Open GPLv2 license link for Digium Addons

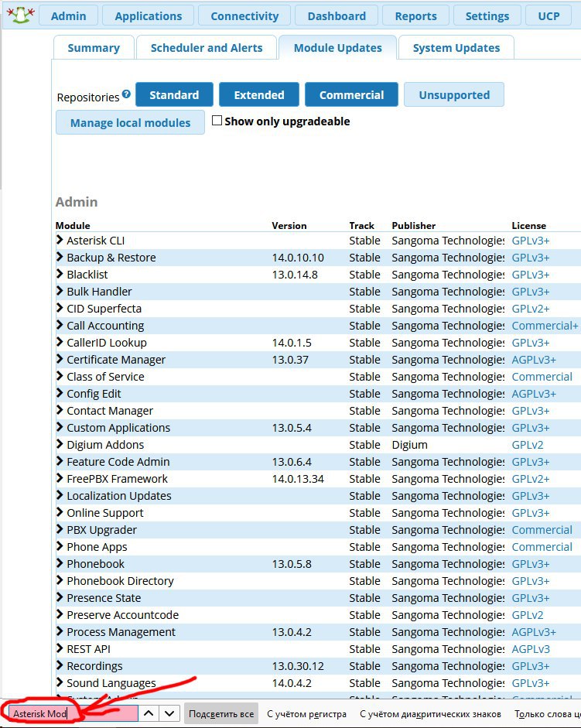527,445
